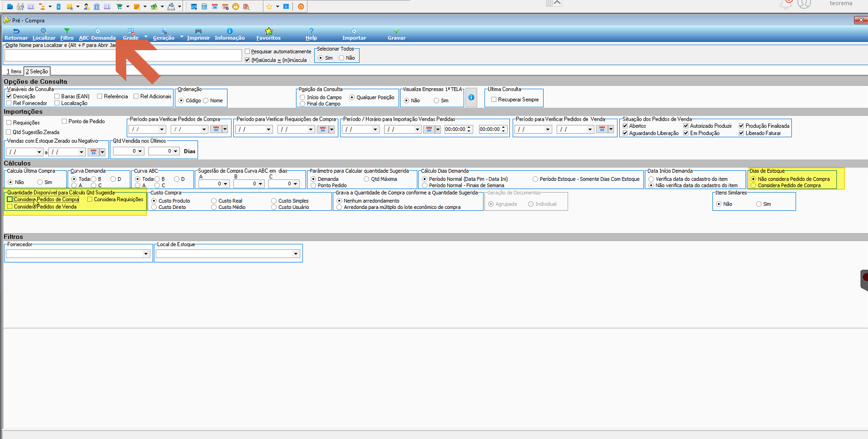The height and width of the screenshot is (439, 868).
Task: Uncheck Autorizado Produzir checkbox
Action: [686, 126]
